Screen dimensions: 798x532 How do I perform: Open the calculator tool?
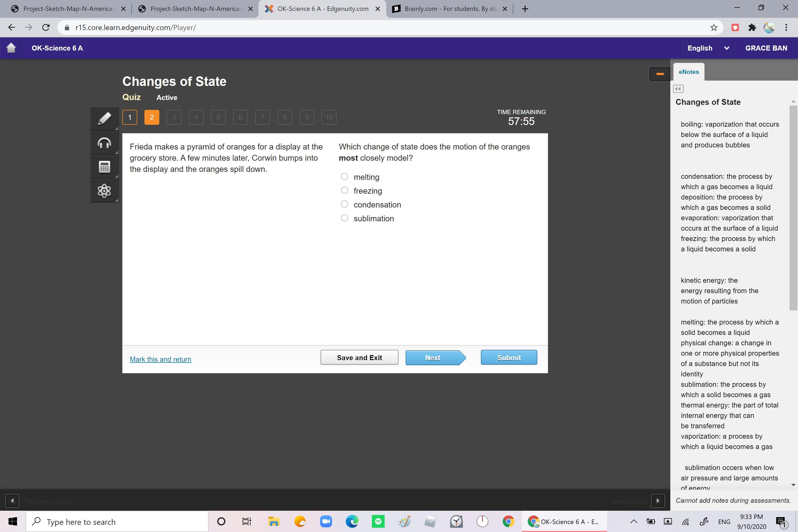[x=104, y=167]
